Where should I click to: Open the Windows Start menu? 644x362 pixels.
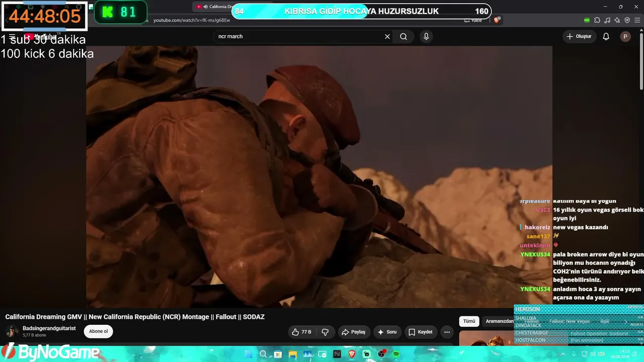coord(249,354)
